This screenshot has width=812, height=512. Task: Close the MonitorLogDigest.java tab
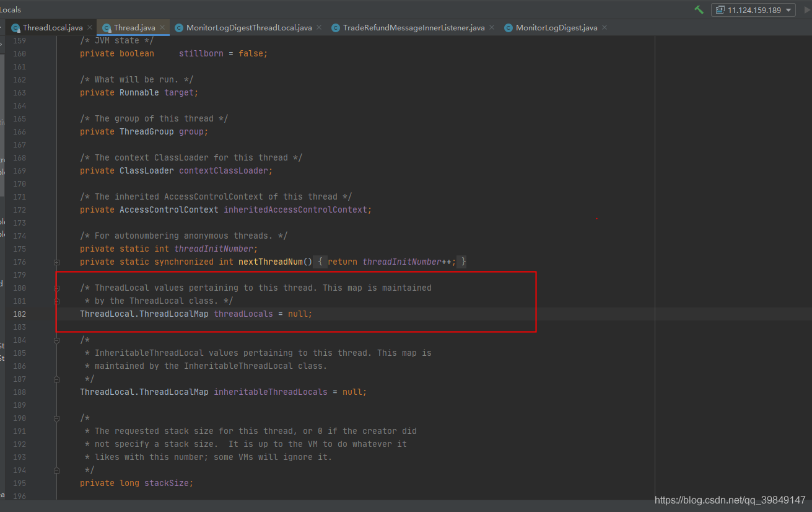pyautogui.click(x=605, y=28)
